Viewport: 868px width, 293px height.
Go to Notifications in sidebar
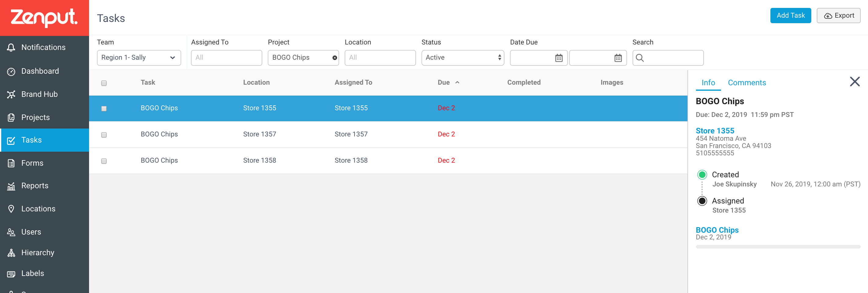45,48
